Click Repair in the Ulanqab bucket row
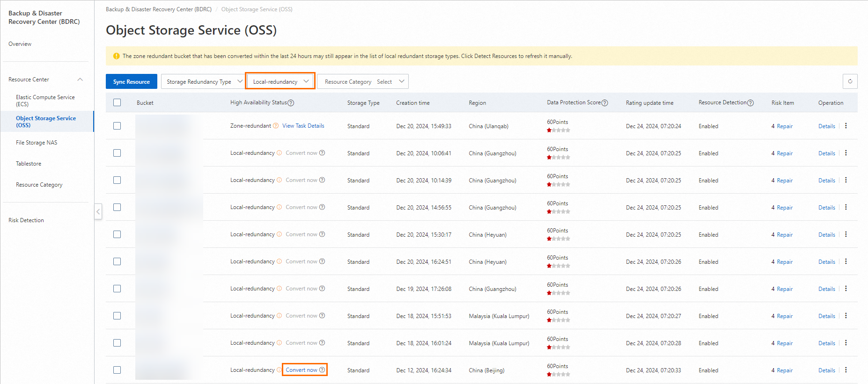 [x=785, y=126]
